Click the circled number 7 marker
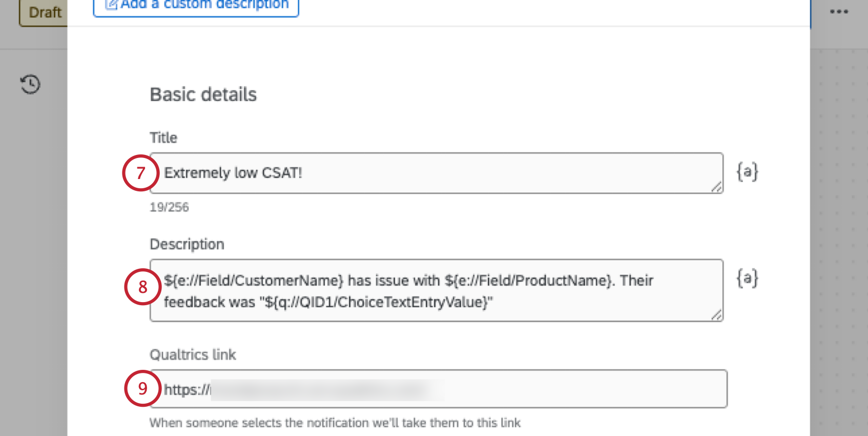 pyautogui.click(x=141, y=173)
